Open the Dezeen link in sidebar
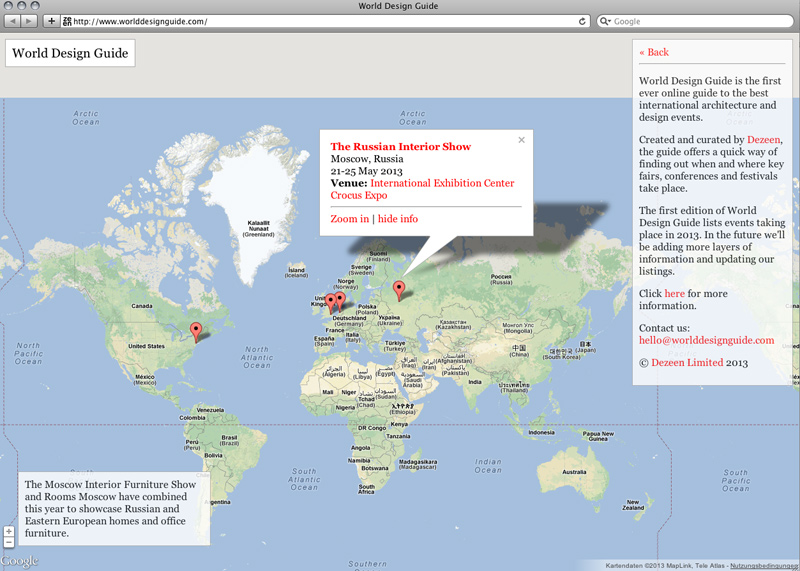Screen dimensions: 800x571 coord(763,139)
